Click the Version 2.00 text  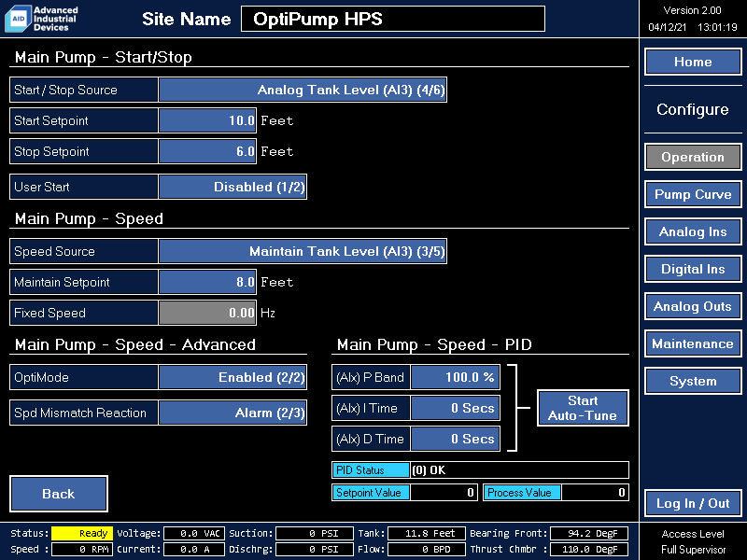pyautogui.click(x=692, y=10)
